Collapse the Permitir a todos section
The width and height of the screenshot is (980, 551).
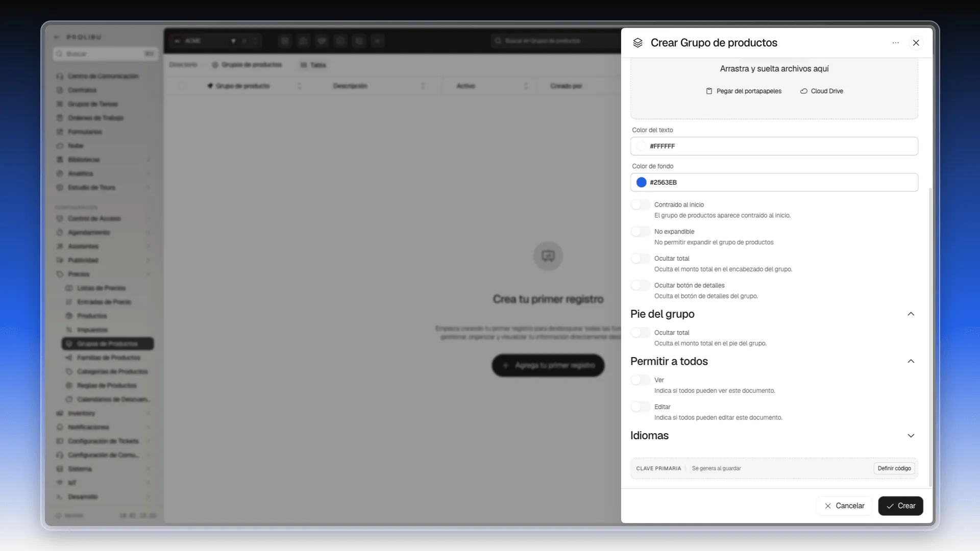pos(911,361)
